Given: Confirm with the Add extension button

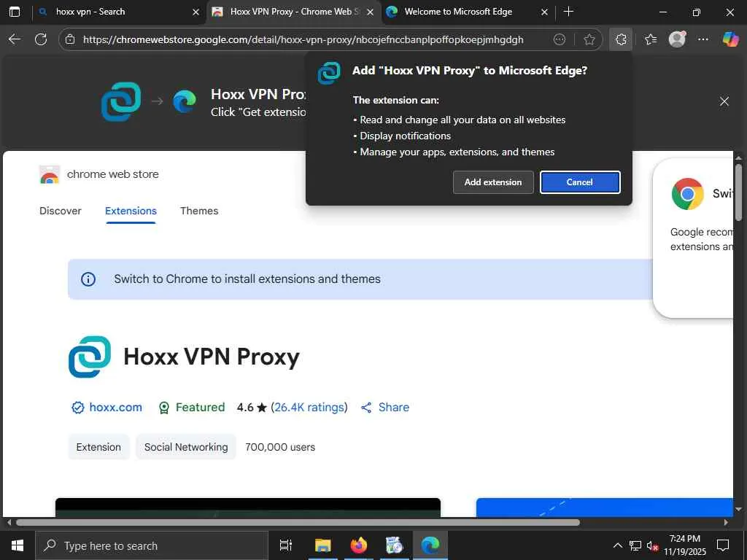Looking at the screenshot, I should 493,182.
